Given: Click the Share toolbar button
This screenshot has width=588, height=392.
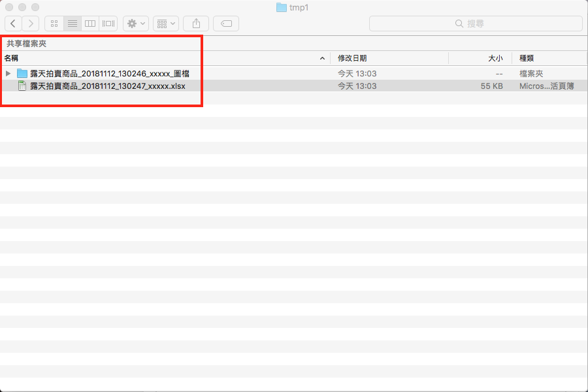Looking at the screenshot, I should click(x=196, y=24).
